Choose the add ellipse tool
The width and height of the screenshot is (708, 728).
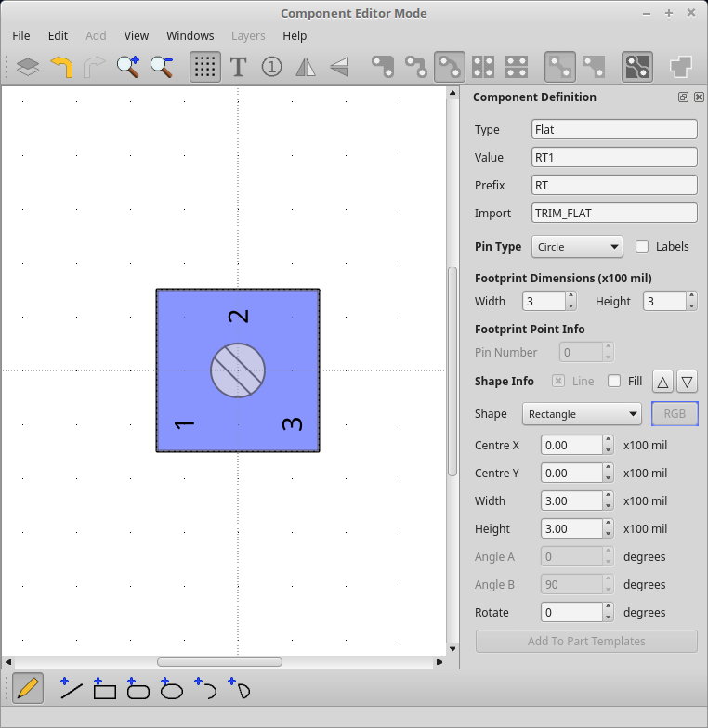click(171, 688)
